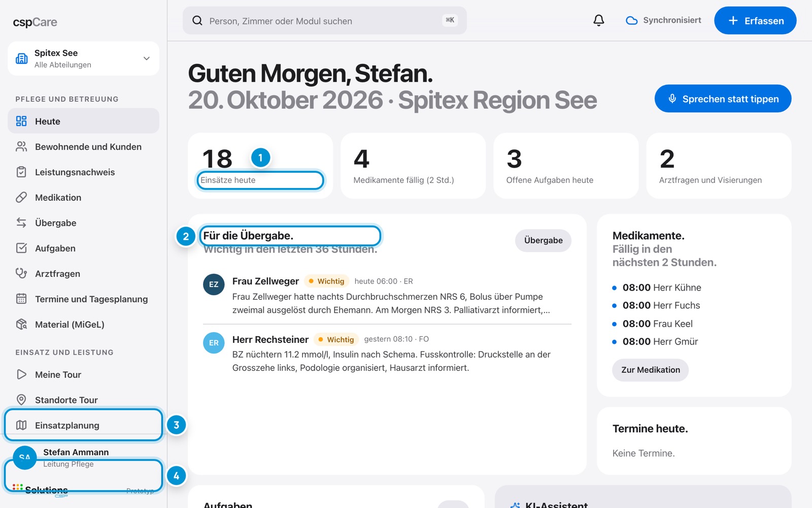Click the Spitex See building icon
The height and width of the screenshot is (508, 812).
point(22,58)
